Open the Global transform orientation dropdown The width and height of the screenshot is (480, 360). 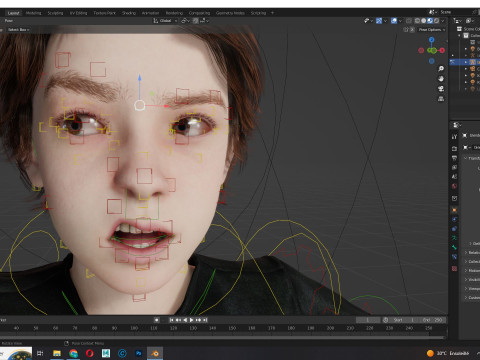click(x=165, y=21)
